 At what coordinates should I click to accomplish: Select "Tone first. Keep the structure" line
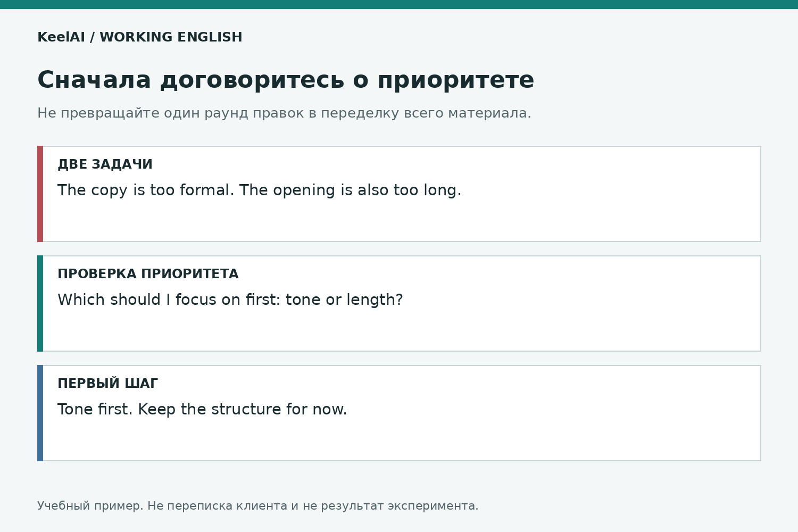coord(202,410)
